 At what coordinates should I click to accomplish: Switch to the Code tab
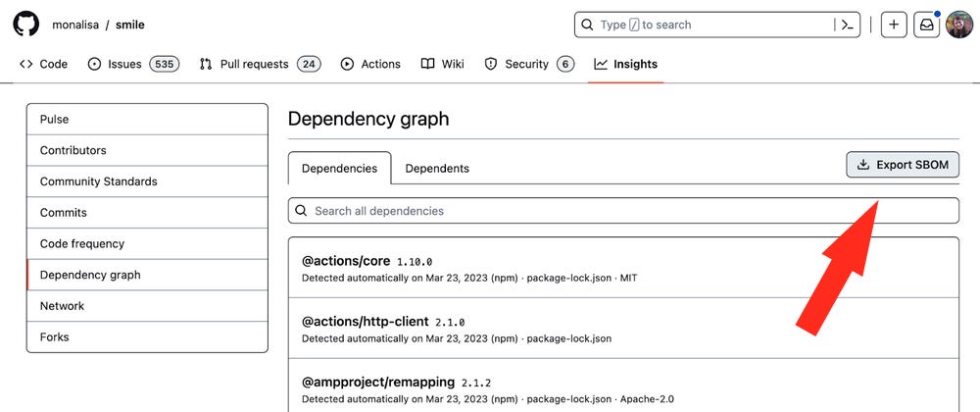[x=44, y=64]
